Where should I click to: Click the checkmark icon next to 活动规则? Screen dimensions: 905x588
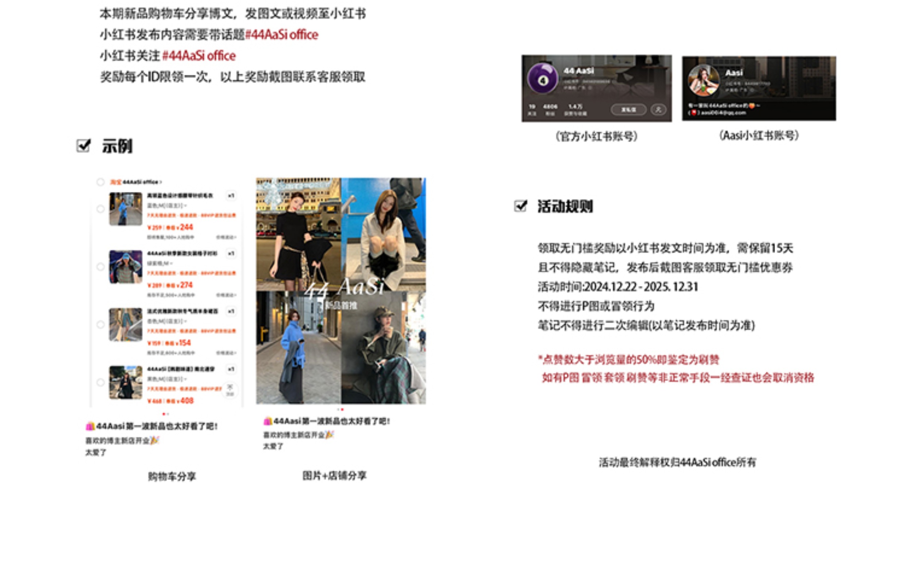(x=520, y=206)
